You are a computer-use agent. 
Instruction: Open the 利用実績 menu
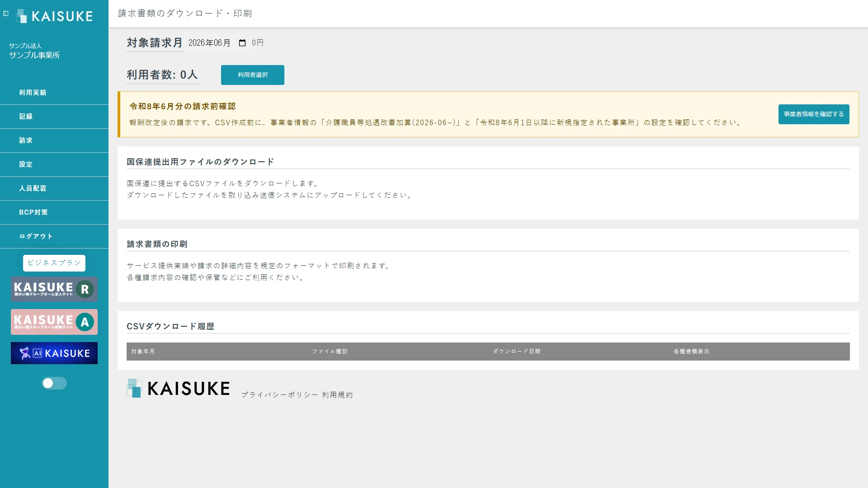(54, 93)
